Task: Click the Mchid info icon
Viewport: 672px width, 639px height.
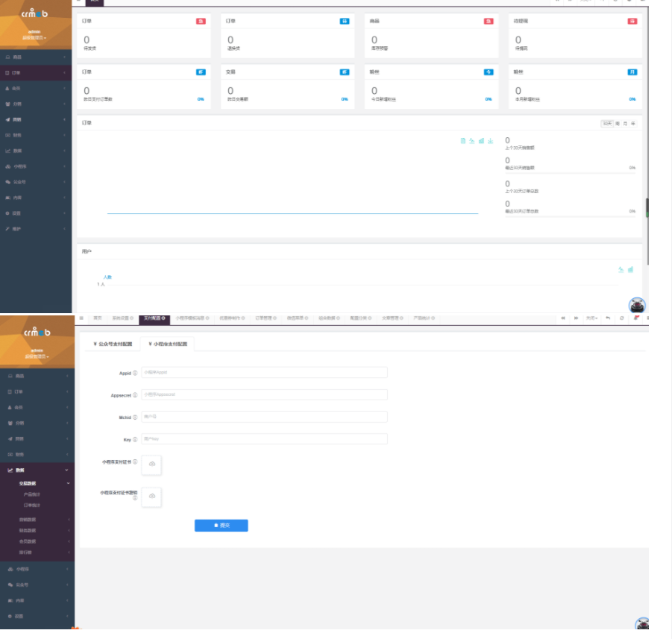Action: 135,418
